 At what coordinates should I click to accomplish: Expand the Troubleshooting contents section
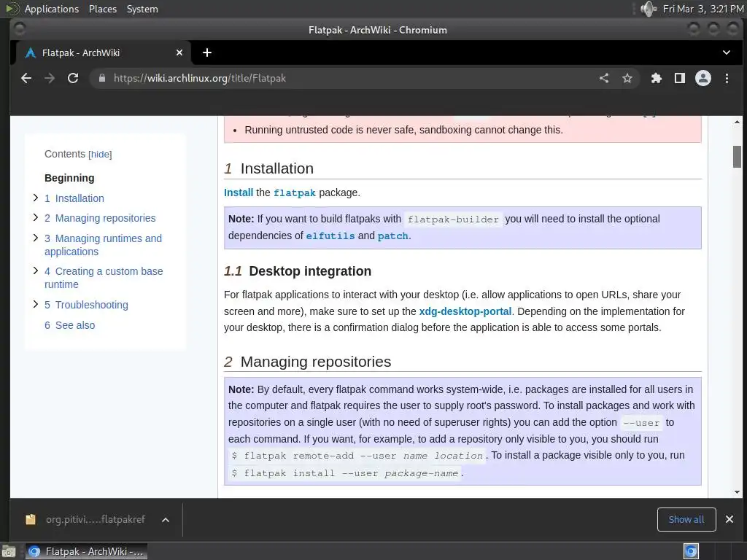[35, 304]
